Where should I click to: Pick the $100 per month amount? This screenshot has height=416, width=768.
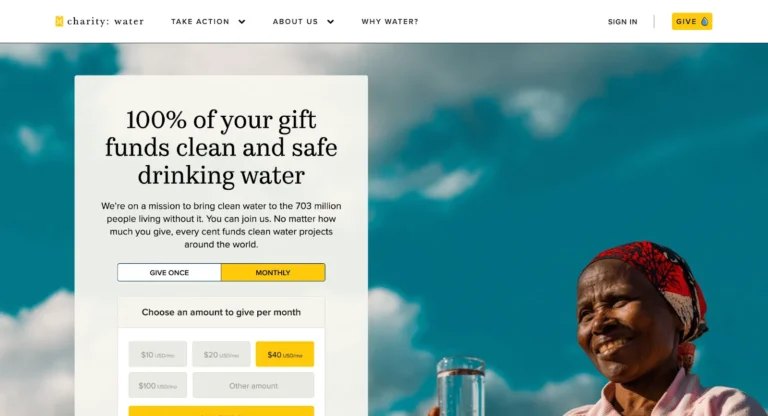coord(158,385)
